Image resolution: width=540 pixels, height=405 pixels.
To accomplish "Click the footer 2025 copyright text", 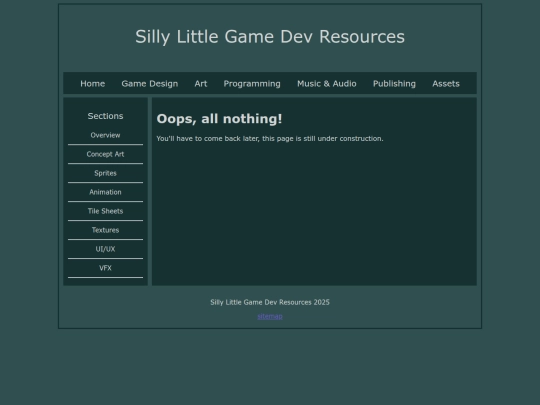I will coord(270,302).
